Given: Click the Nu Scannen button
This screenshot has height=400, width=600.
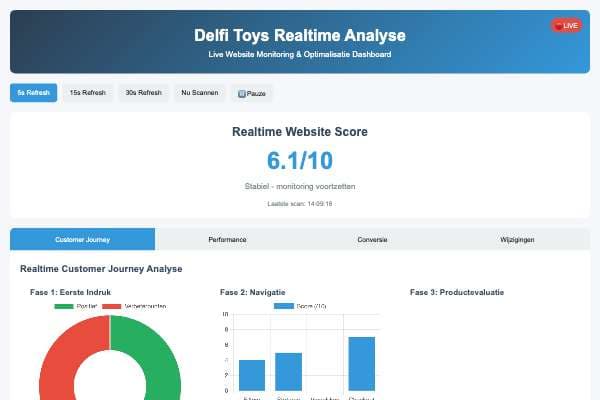Looking at the screenshot, I should coord(200,93).
